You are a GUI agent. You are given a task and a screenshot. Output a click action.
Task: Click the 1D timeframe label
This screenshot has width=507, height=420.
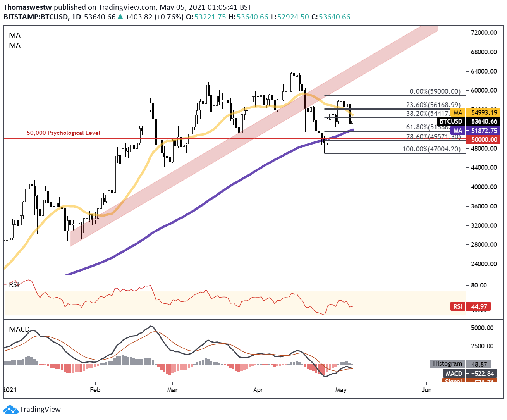coord(77,17)
